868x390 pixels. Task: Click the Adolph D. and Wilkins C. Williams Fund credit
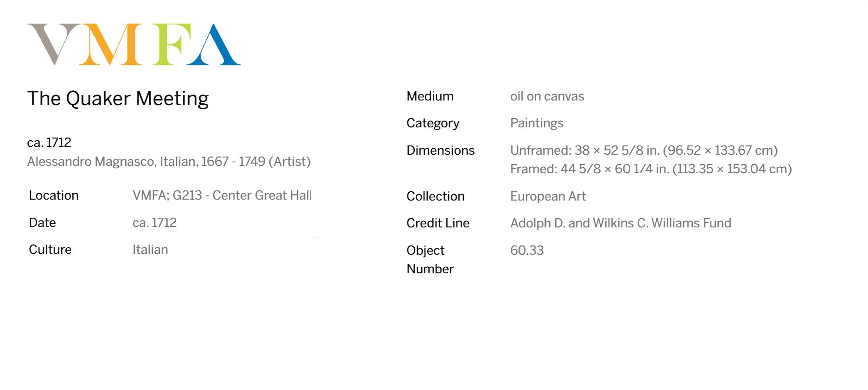pos(621,223)
